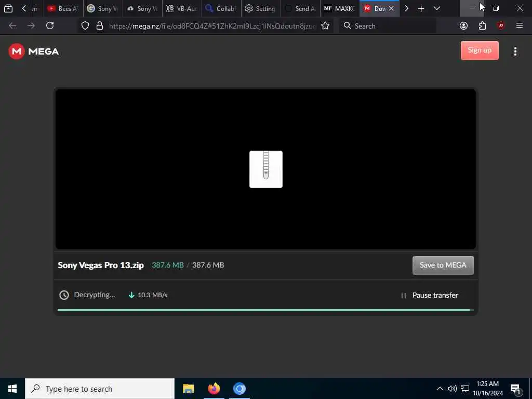Click the clock icon next to Decrypting
532x399 pixels.
pos(64,295)
